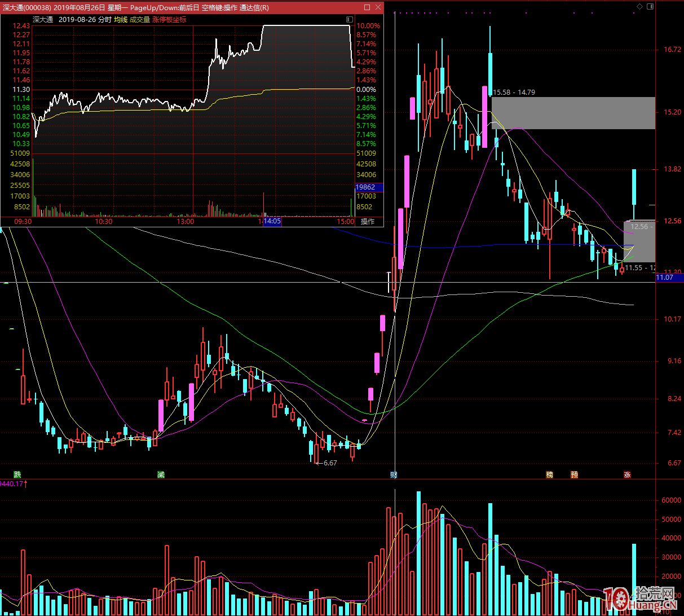Click the 涨停板坐标 limit-up coordinate link
Viewport: 684px width, 616px height.
(x=169, y=20)
